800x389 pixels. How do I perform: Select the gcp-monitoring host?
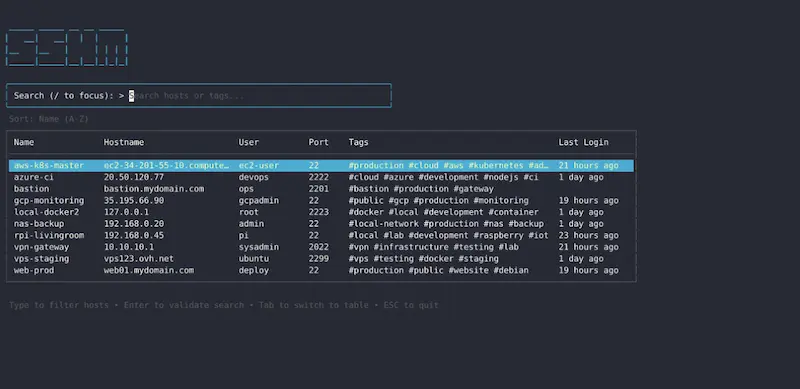pos(49,201)
